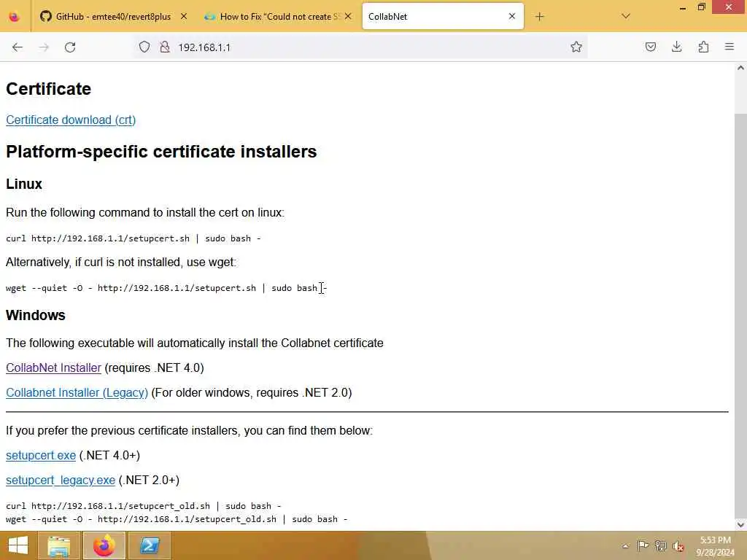Viewport: 747px width, 560px height.
Task: Restore down the Firefox window
Action: click(701, 7)
